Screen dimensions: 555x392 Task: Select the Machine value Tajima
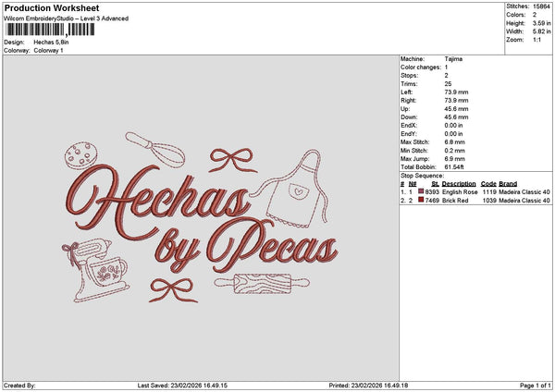453,59
